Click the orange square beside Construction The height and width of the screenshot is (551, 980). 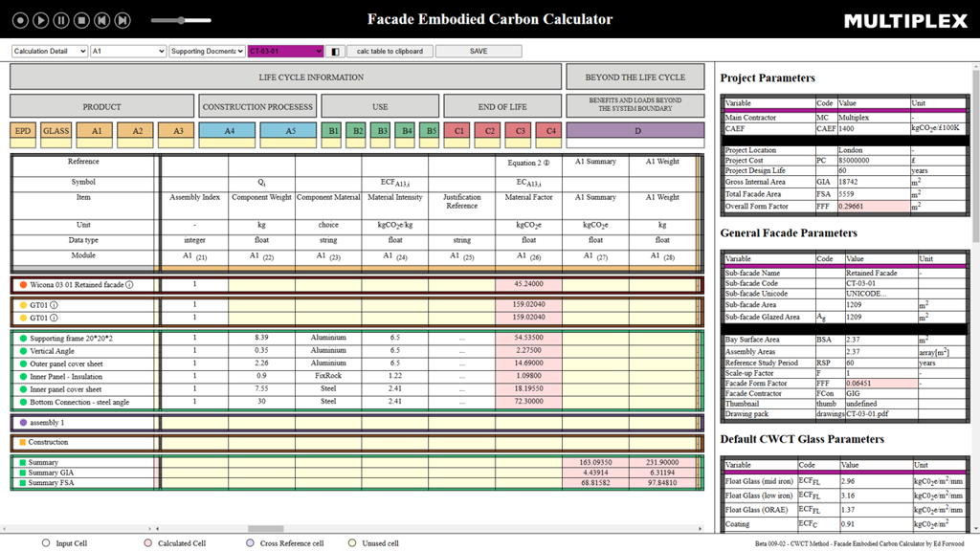[23, 442]
